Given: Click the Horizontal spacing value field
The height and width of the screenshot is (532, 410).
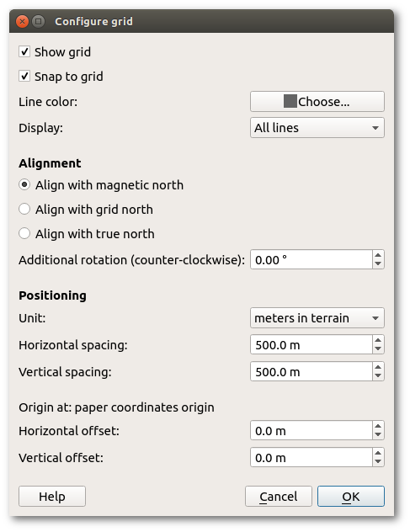Looking at the screenshot, I should click(311, 345).
